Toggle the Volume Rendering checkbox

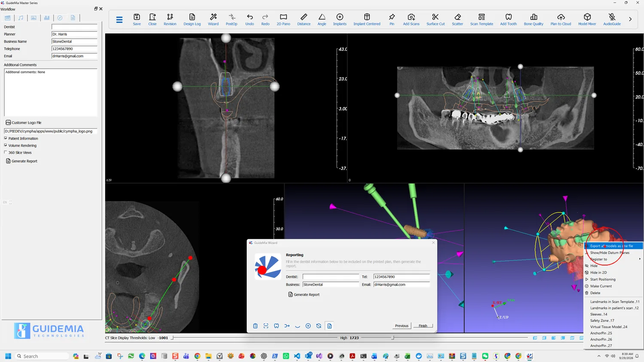coord(6,145)
